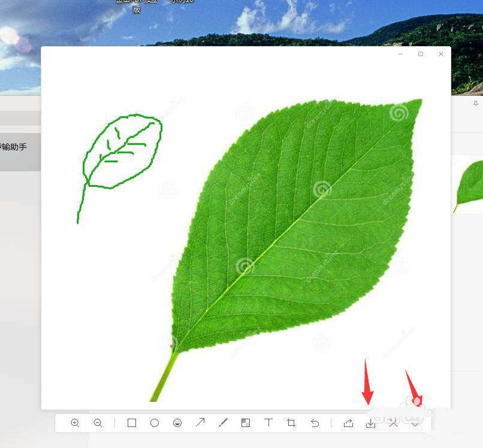
Task: Click the zoom in magnifier icon
Action: (75, 423)
